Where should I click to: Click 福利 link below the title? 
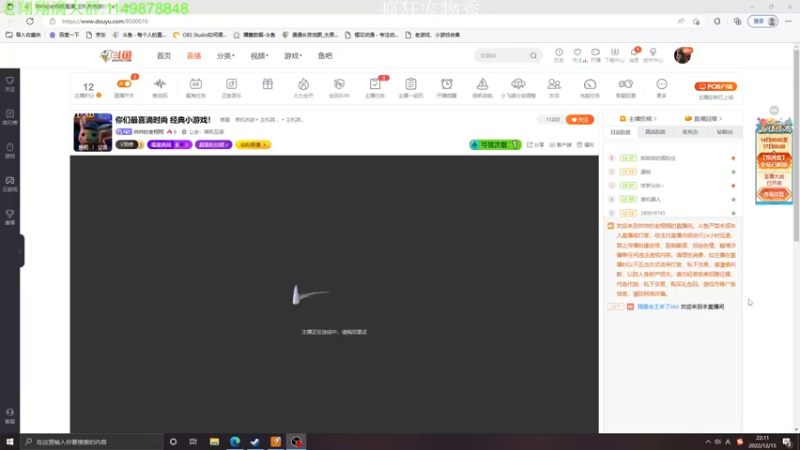[x=585, y=145]
